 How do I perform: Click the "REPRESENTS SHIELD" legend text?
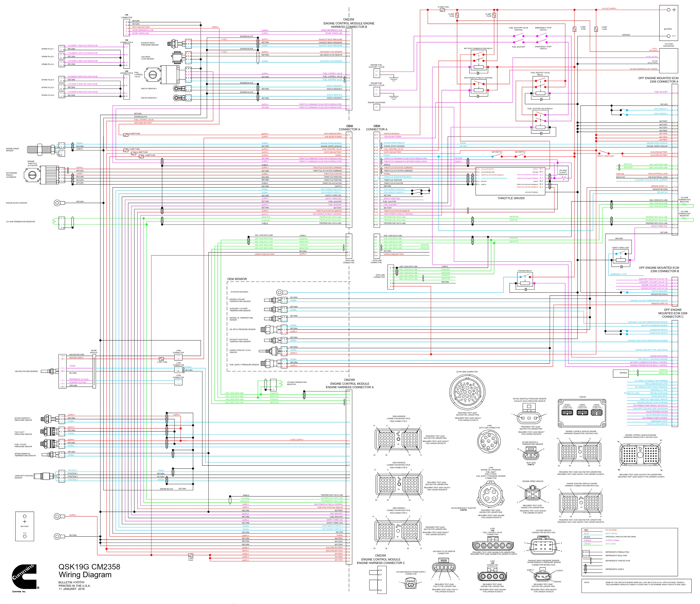pos(614,569)
